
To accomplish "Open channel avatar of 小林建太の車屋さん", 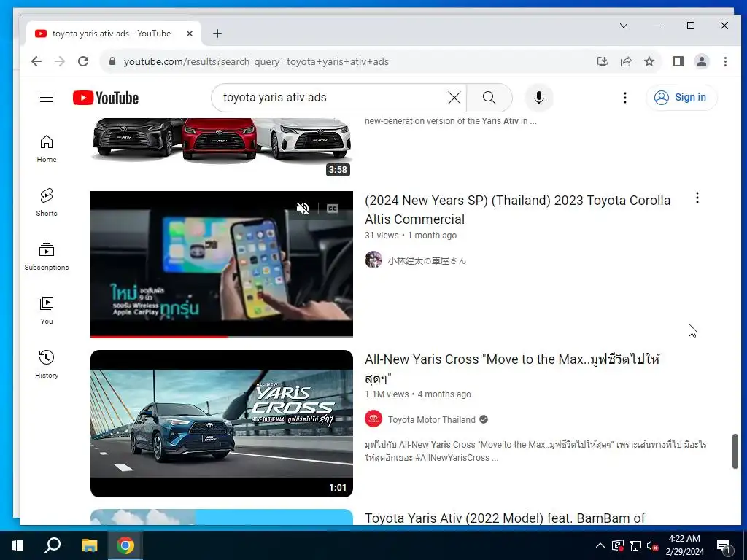I will pos(373,260).
